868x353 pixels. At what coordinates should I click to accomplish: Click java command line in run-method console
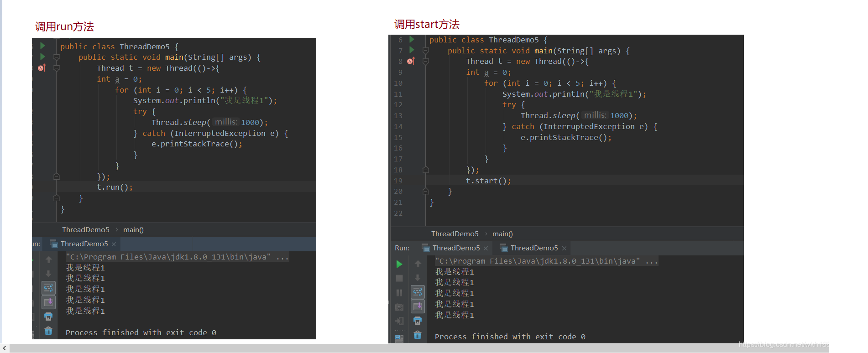pos(177,257)
